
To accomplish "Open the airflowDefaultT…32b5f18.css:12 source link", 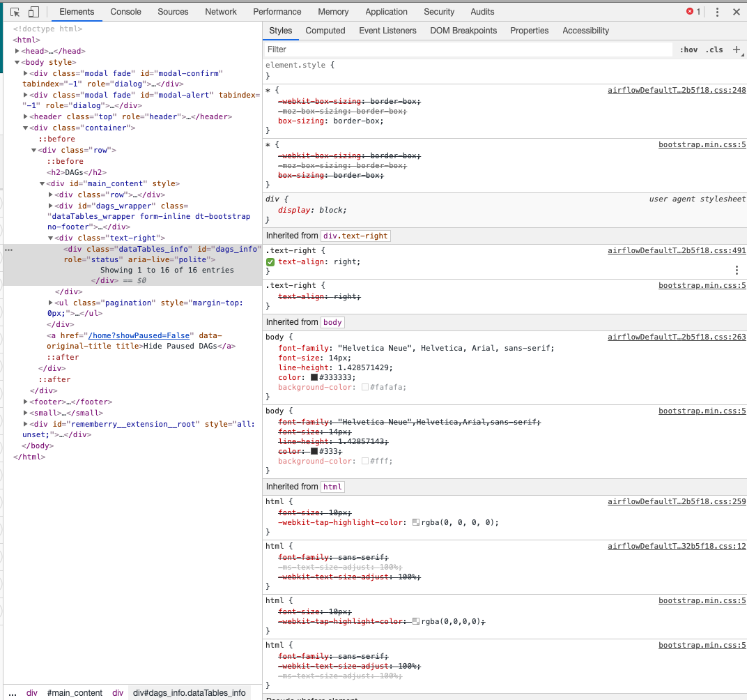I will point(677,546).
